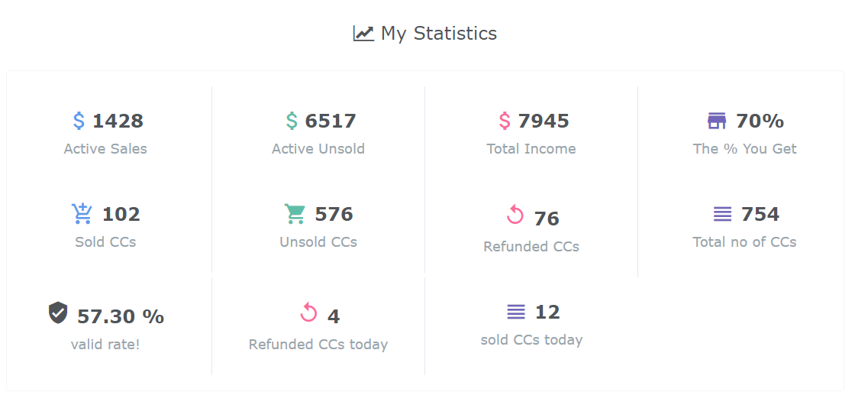Click the 70% value above The % You Get
Viewport: 868px width, 405px height.
pos(760,121)
